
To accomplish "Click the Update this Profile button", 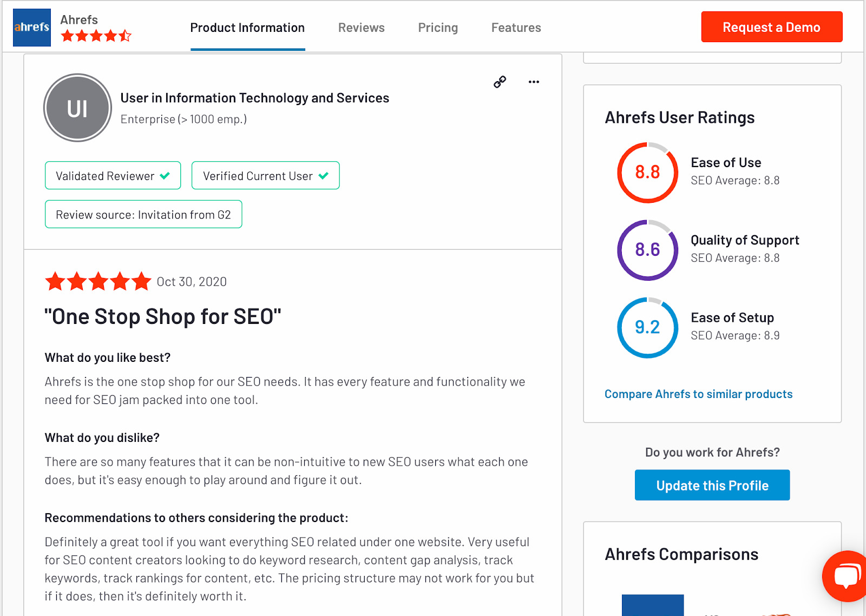I will (712, 485).
